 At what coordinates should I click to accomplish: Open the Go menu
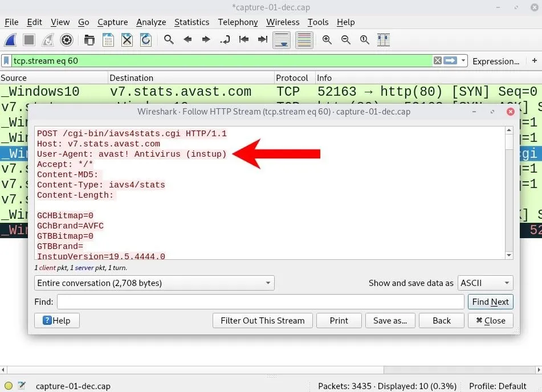pos(84,22)
